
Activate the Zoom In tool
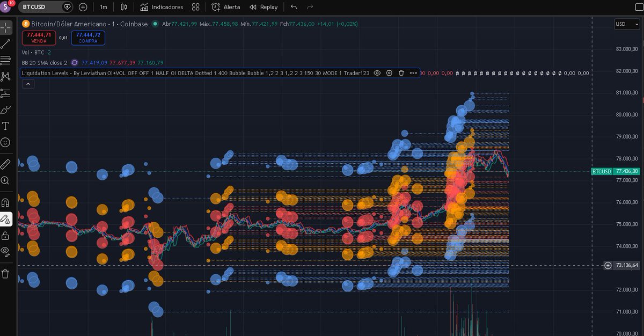[5, 180]
